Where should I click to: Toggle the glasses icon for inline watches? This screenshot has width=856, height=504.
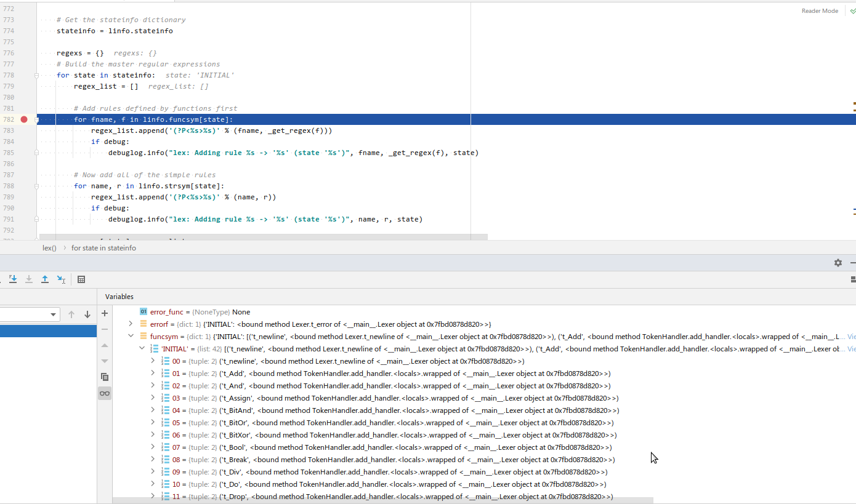tap(105, 393)
